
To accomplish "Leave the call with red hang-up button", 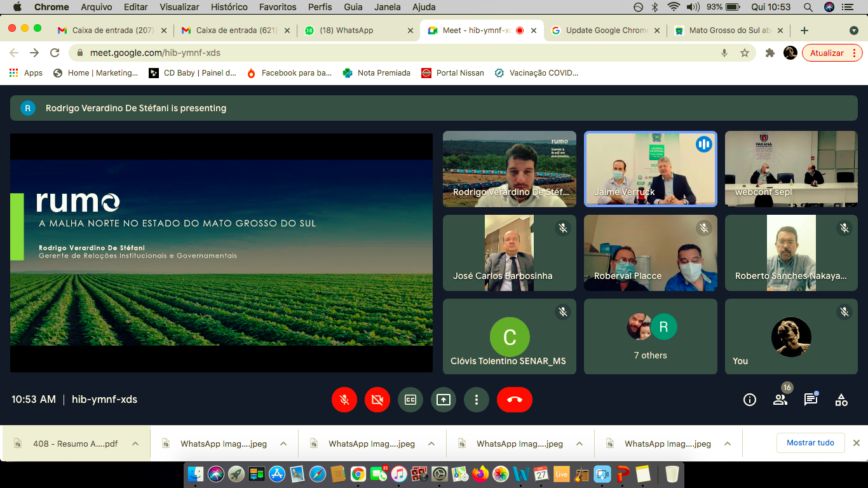I will tap(514, 400).
